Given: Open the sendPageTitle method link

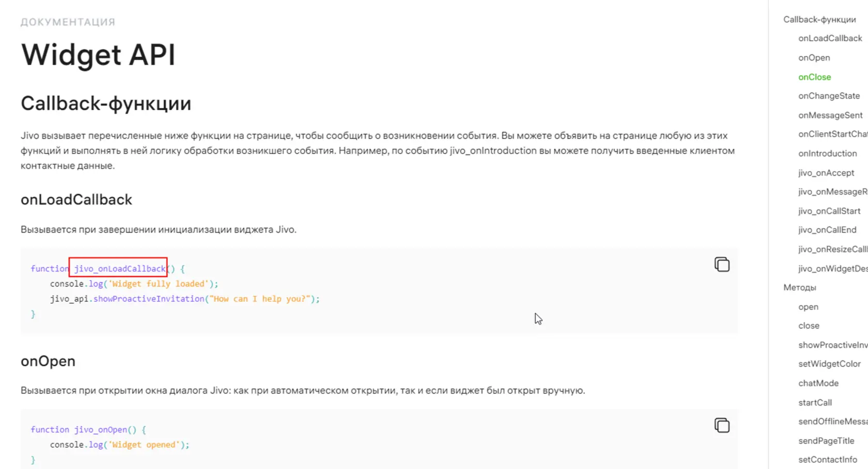Looking at the screenshot, I should [x=826, y=441].
